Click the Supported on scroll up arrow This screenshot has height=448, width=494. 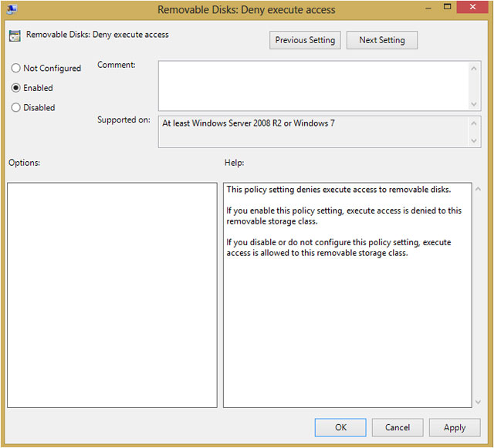click(474, 123)
